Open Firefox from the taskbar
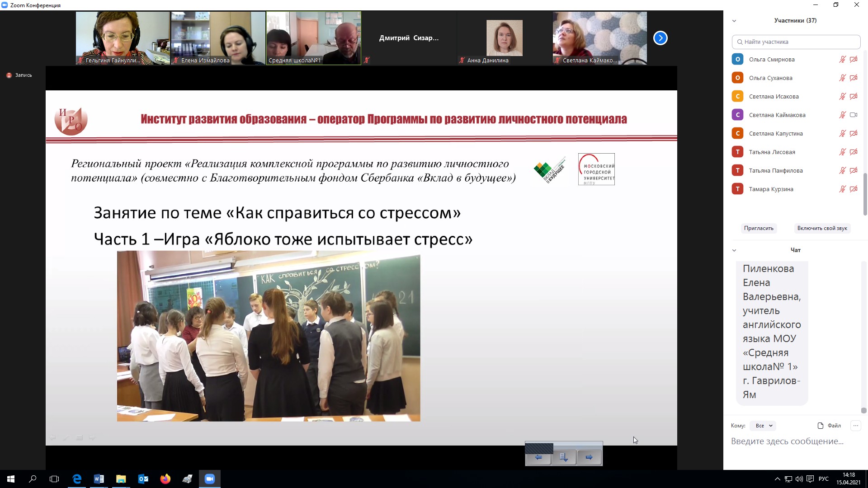Viewport: 868px width, 488px height. coord(165,479)
